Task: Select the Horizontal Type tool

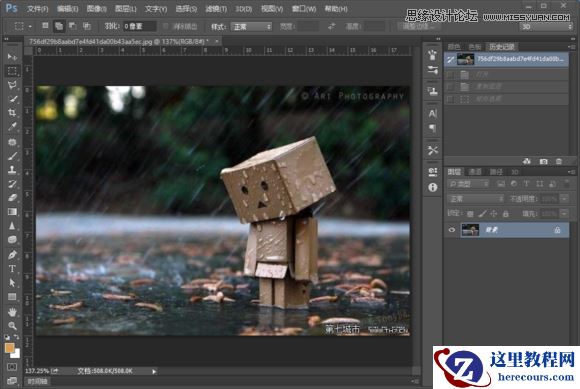Action: click(12, 269)
